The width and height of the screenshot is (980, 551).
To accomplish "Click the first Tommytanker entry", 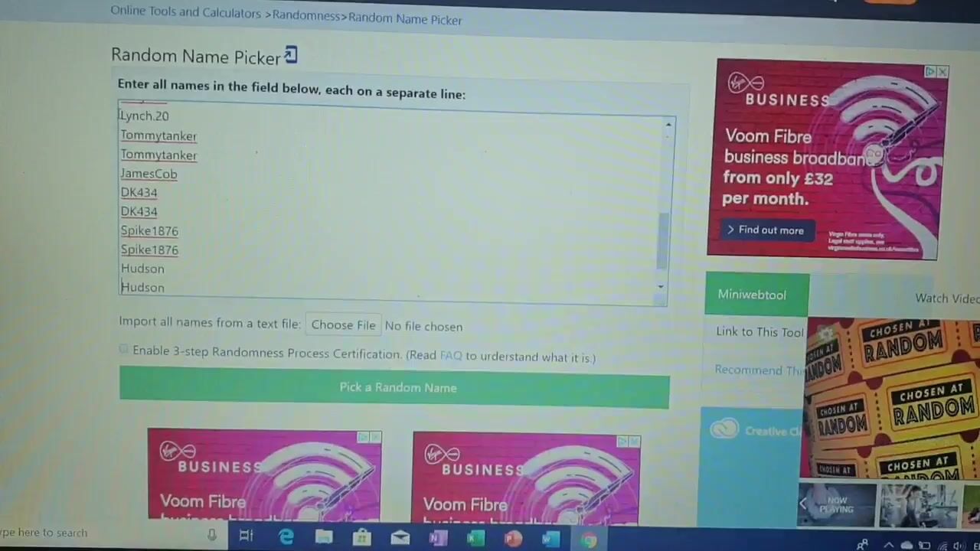I will pyautogui.click(x=158, y=135).
